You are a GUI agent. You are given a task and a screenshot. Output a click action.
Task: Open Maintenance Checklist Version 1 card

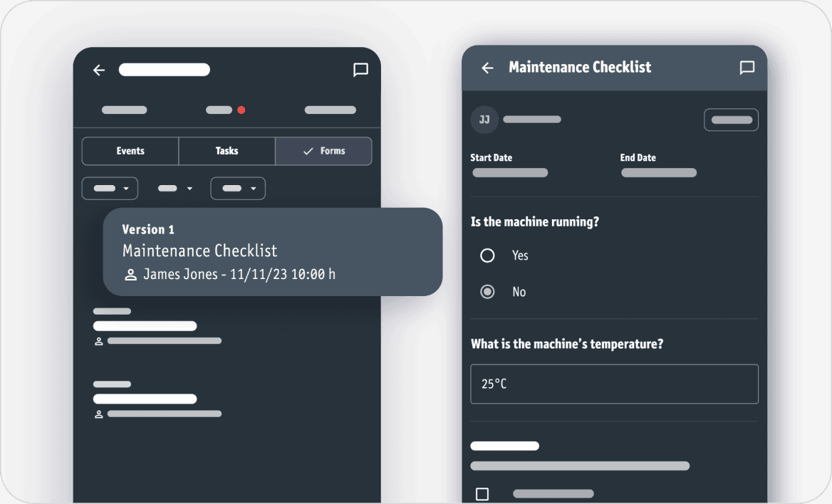272,252
